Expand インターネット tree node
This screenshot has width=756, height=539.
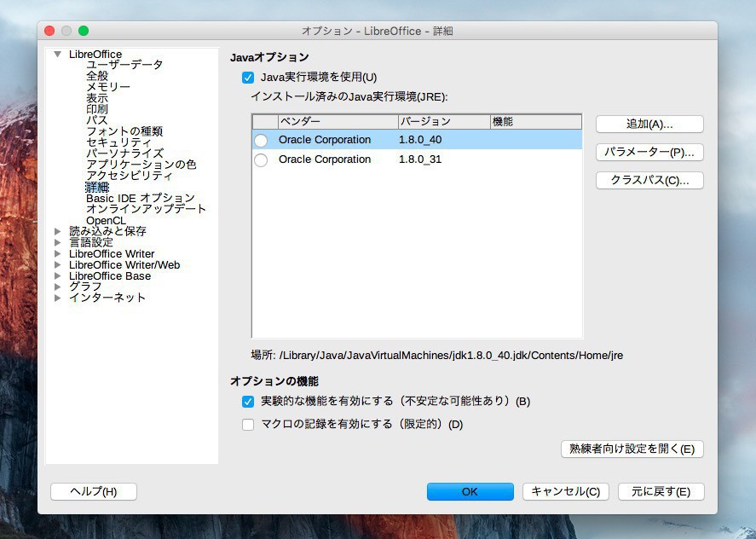click(x=58, y=298)
